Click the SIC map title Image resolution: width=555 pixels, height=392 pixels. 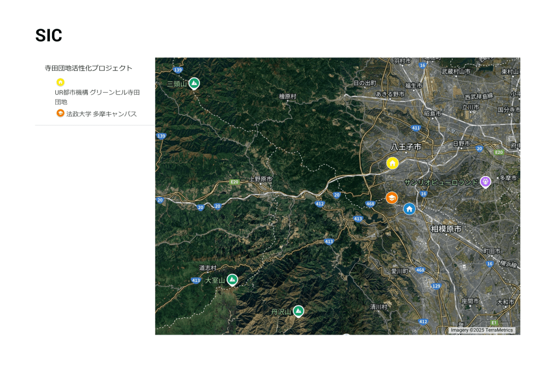click(49, 36)
